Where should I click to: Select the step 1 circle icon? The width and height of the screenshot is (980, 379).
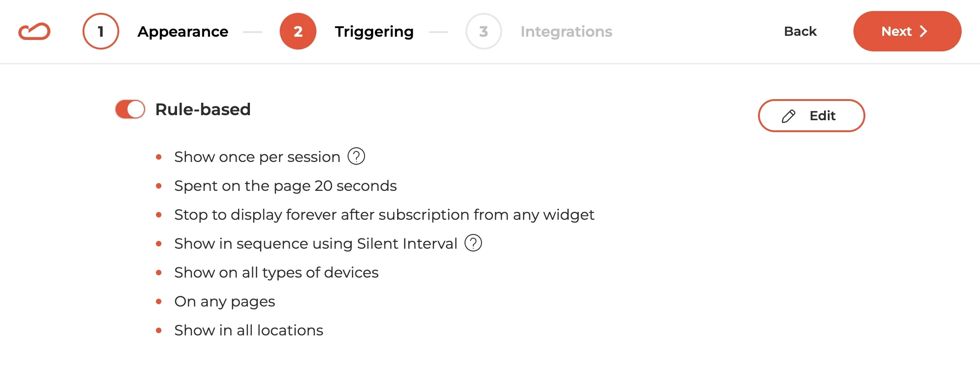[101, 31]
